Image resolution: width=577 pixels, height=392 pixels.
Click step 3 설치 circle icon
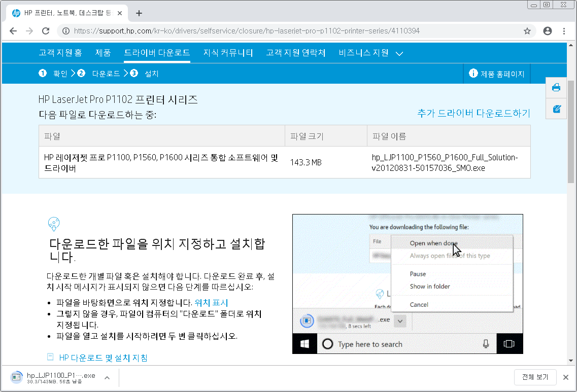tap(134, 73)
